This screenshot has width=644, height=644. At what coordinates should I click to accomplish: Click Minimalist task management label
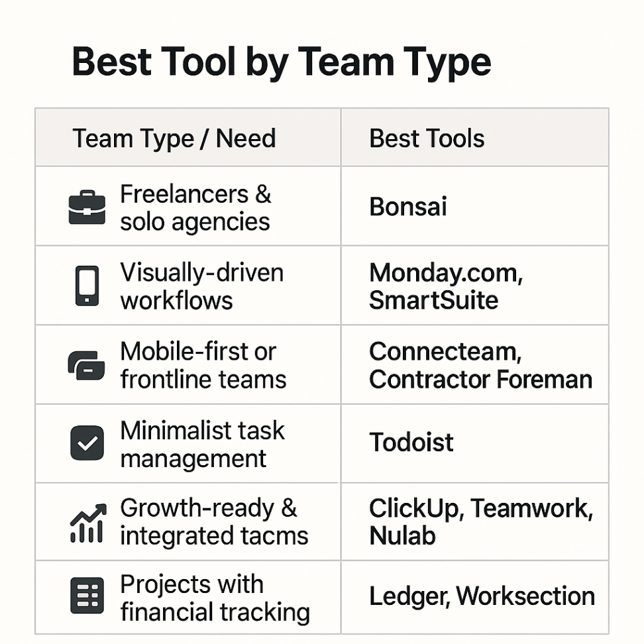tap(202, 445)
